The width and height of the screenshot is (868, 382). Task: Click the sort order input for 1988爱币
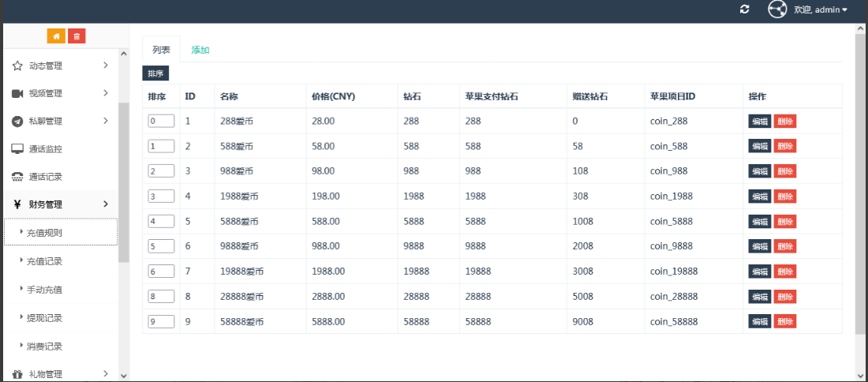click(x=161, y=196)
